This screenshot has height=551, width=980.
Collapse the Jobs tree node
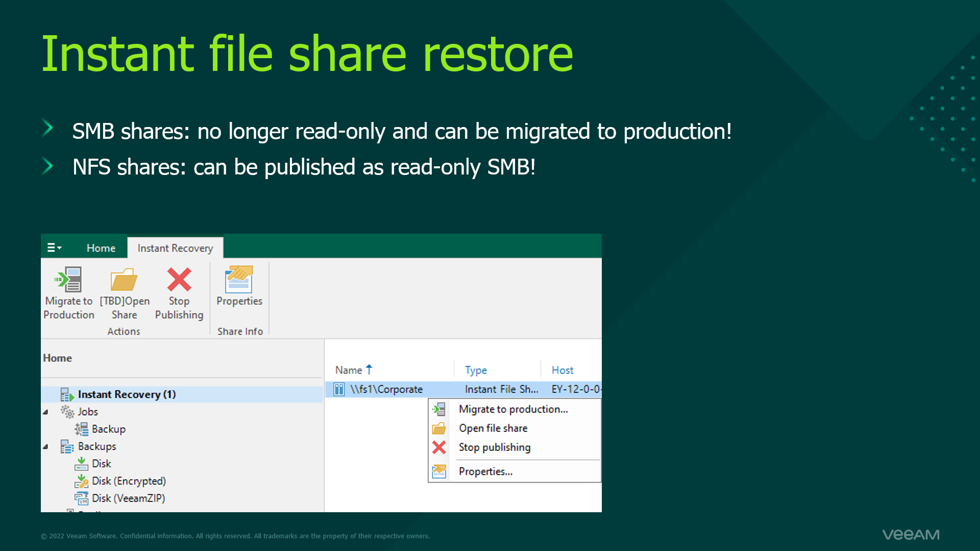pos(45,412)
